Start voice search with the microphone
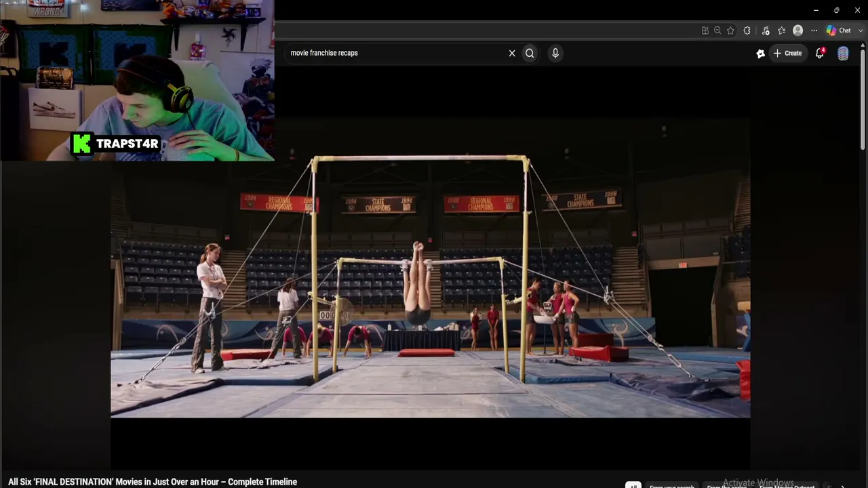868x488 pixels. (x=555, y=53)
